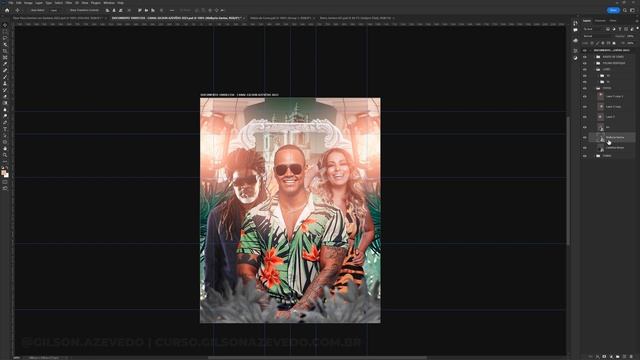640x360 pixels.
Task: Select the Gradient tool
Action: [x=5, y=103]
